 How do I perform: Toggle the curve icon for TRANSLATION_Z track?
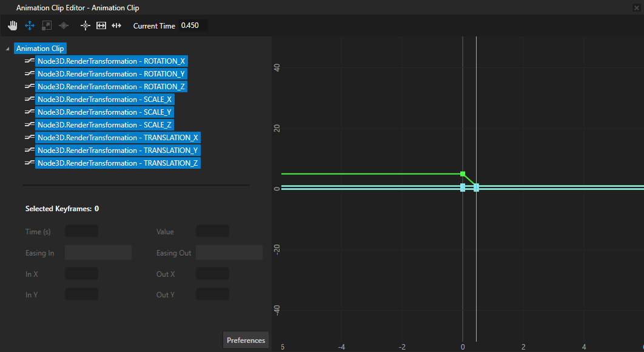(x=29, y=163)
